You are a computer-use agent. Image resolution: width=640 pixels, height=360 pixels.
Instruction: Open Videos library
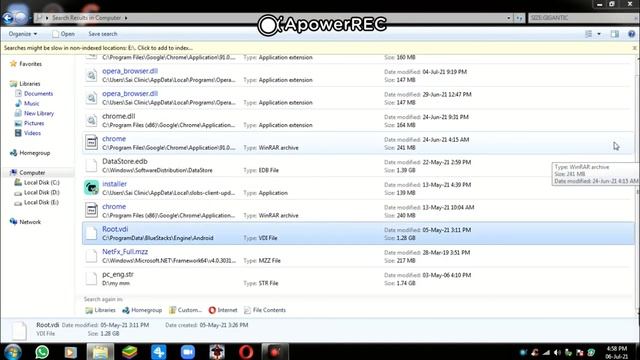point(32,133)
